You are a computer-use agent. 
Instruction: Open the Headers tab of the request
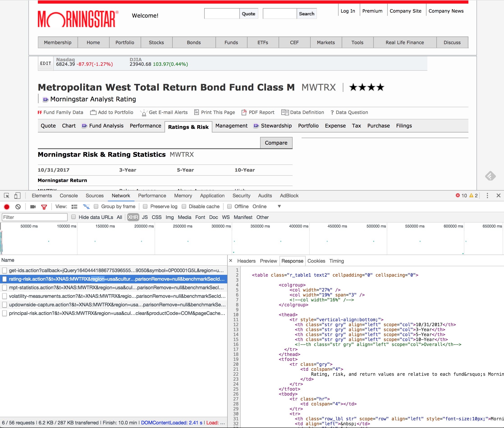(x=246, y=261)
